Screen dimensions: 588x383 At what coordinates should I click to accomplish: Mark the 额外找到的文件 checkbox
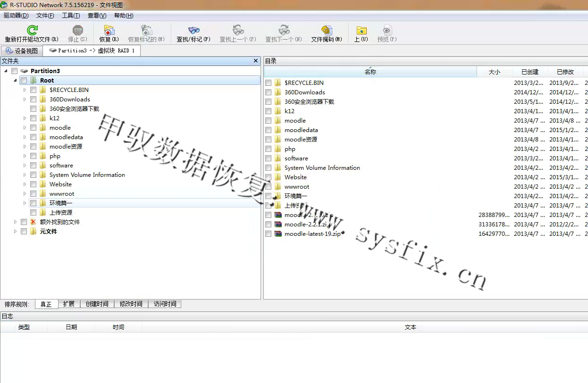[24, 222]
